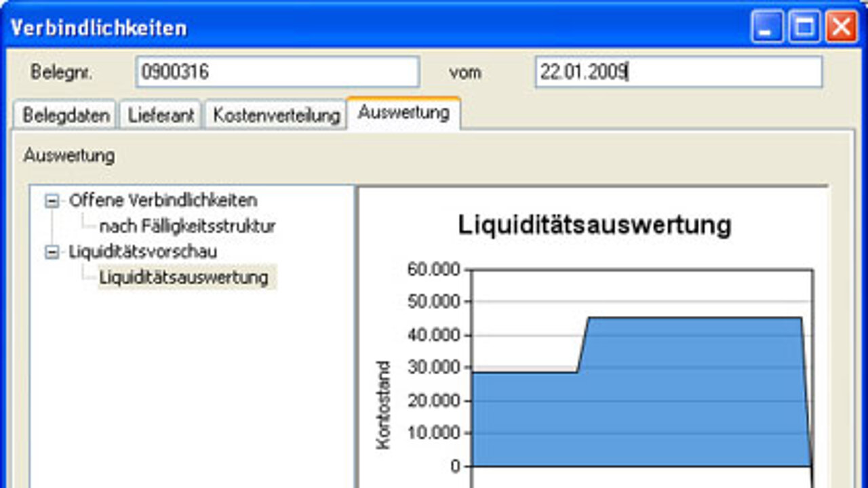Collapse the Offene Verbindlichkeiten tree node
The image size is (868, 488).
pyautogui.click(x=52, y=201)
